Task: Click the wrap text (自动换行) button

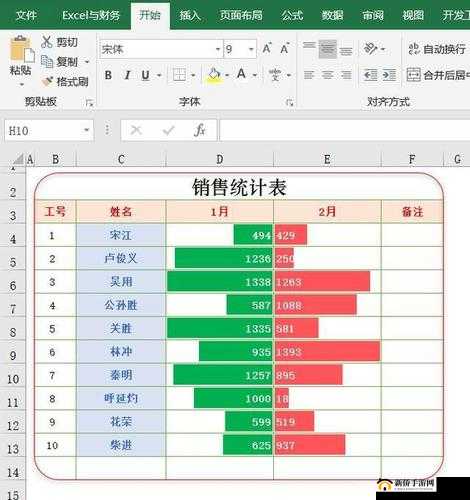Action: [x=437, y=49]
